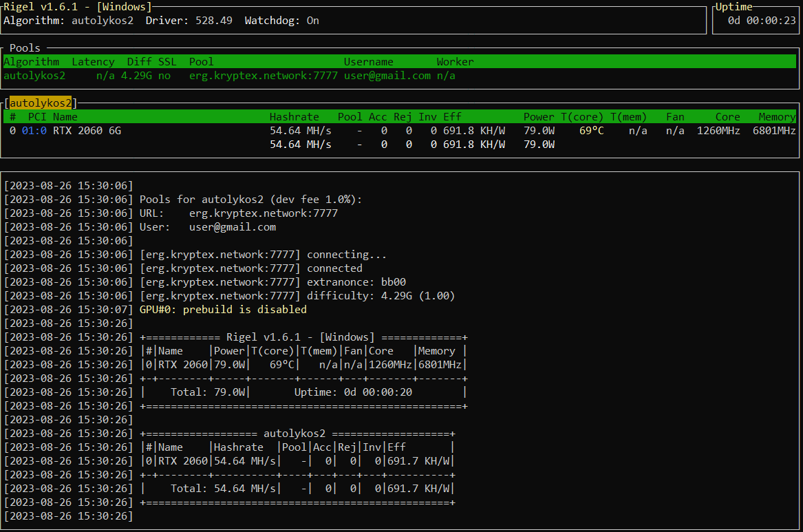This screenshot has height=532, width=803.
Task: Click the GPU row's "54.64 MH/s" hashrate
Action: (301, 131)
